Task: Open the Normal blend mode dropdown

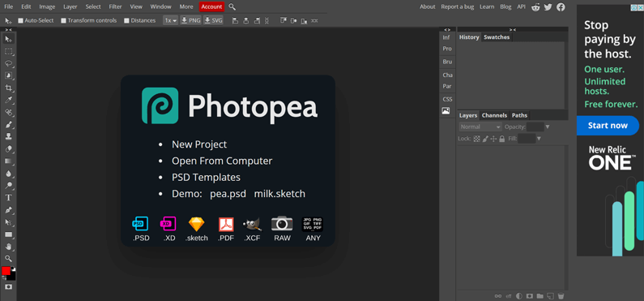Action: point(480,127)
